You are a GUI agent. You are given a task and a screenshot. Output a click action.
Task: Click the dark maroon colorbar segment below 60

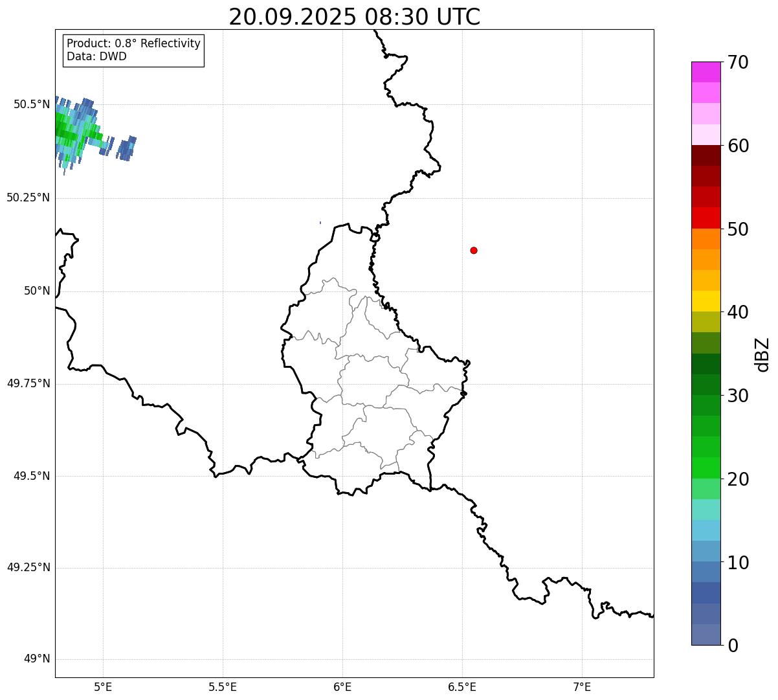(706, 155)
